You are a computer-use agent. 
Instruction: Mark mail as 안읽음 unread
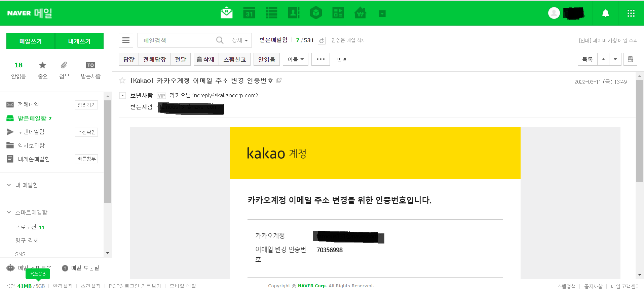coord(267,59)
